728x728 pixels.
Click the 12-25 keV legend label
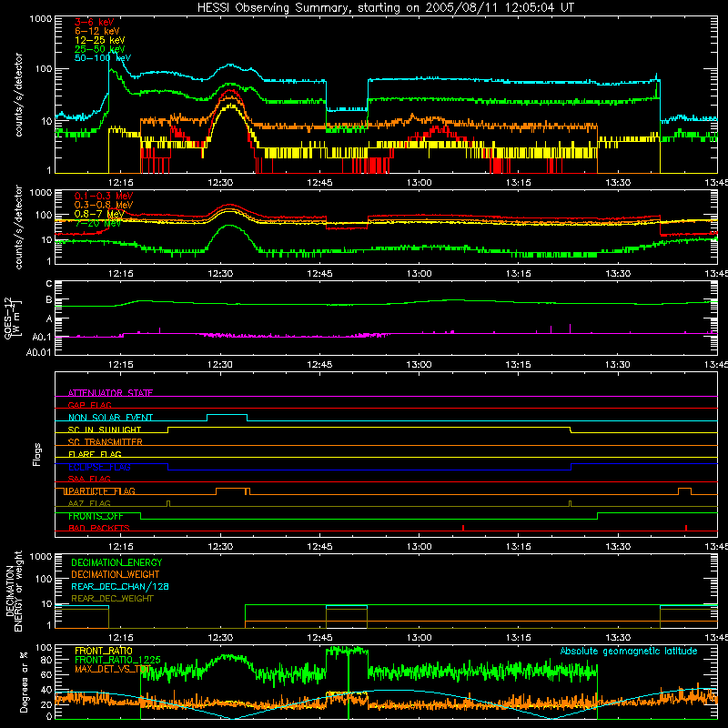coord(99,40)
